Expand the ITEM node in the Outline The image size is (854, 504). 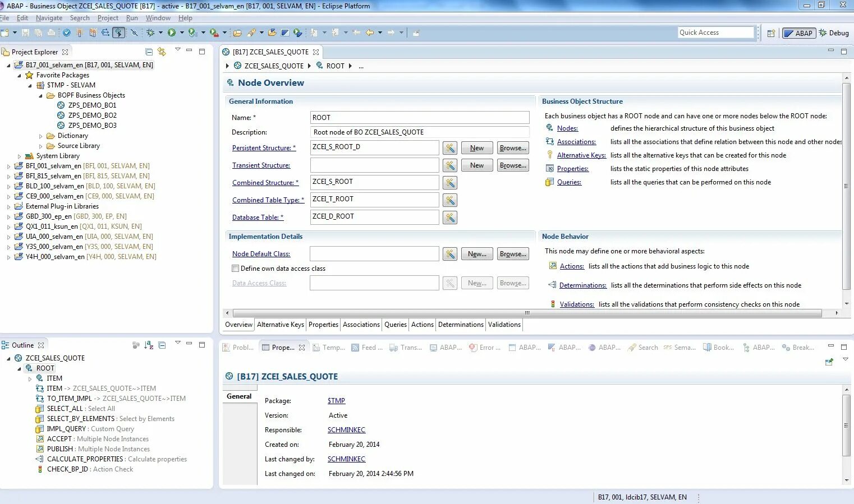[x=30, y=378]
